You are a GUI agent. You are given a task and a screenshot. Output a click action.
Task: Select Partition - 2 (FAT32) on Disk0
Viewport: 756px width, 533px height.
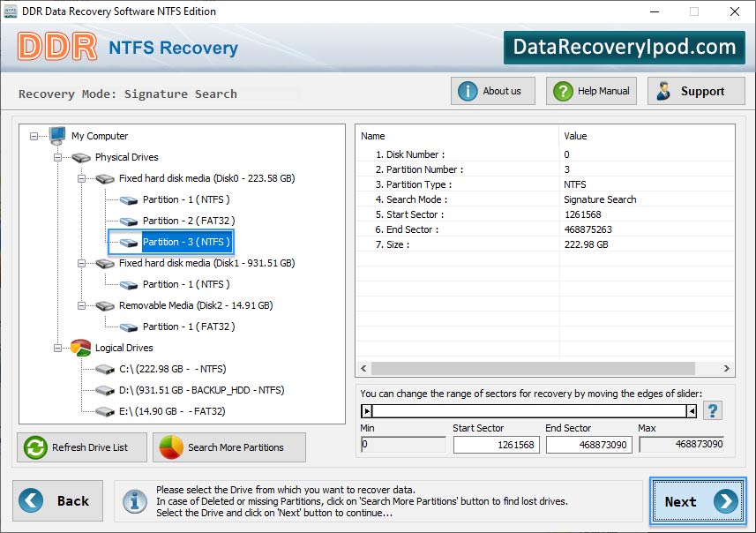(x=189, y=221)
